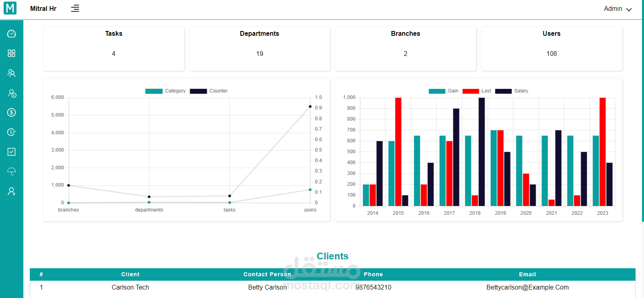Click the teal 2019 Gain bar
This screenshot has height=298, width=644.
[494, 168]
